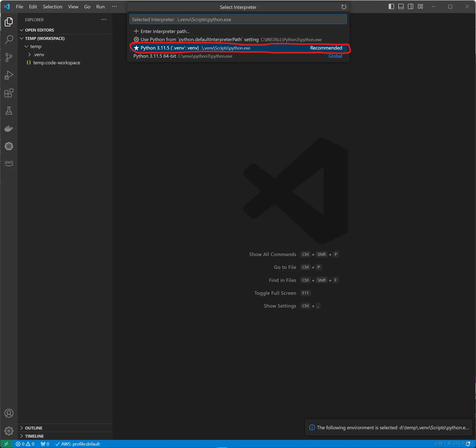Open the Testing flask view

(9, 111)
